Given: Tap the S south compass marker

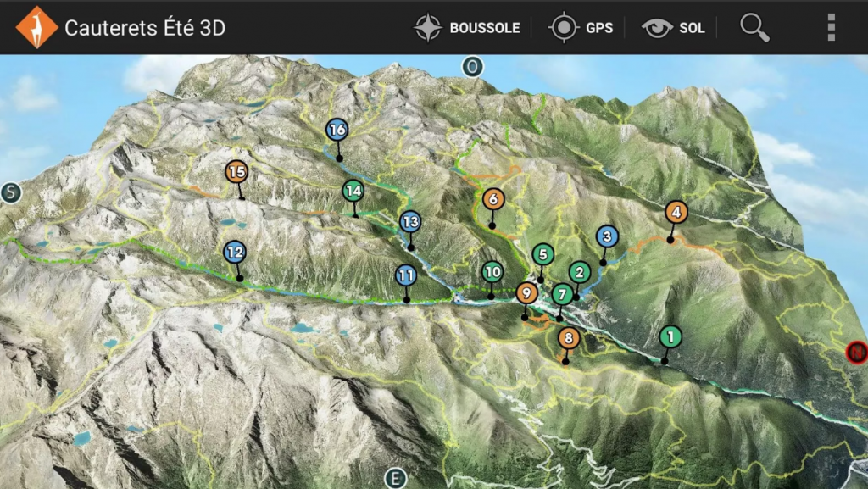Looking at the screenshot, I should tap(10, 193).
